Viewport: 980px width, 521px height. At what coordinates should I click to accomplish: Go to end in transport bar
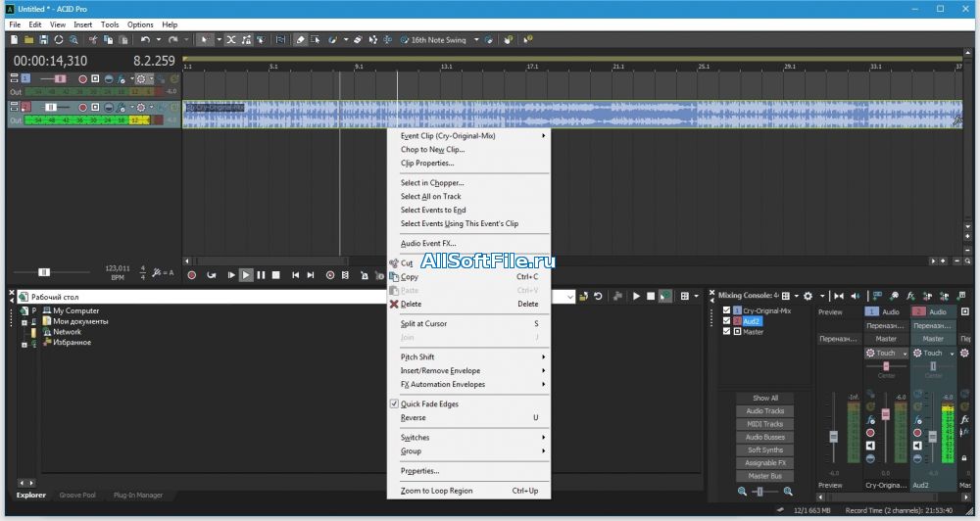(x=311, y=275)
